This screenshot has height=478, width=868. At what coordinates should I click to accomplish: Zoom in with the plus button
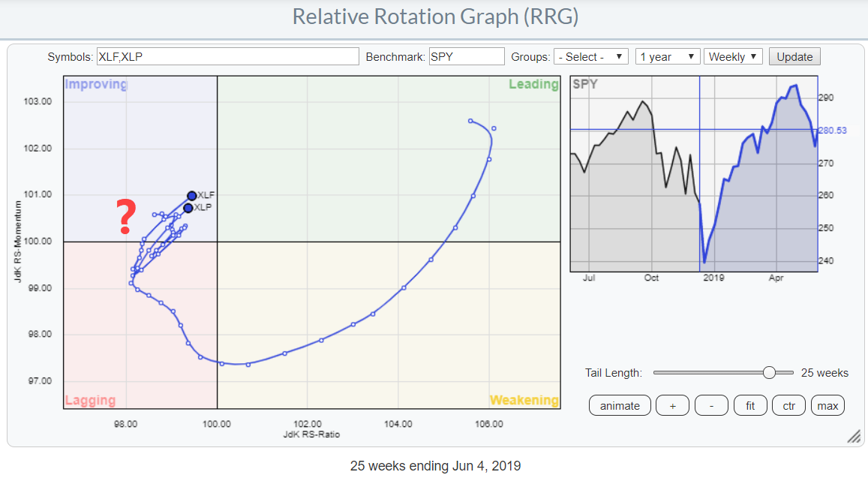click(x=672, y=406)
